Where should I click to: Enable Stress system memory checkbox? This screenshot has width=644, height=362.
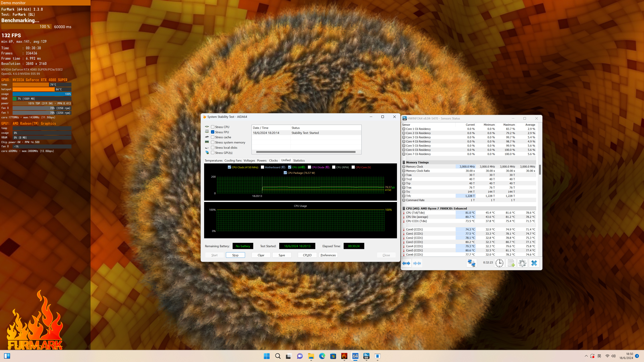(x=212, y=142)
